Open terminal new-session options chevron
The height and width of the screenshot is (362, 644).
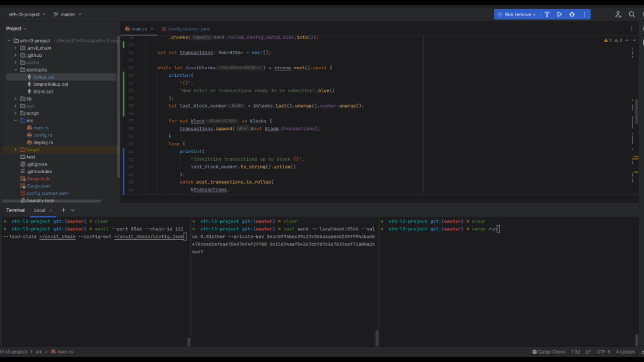tap(72, 210)
